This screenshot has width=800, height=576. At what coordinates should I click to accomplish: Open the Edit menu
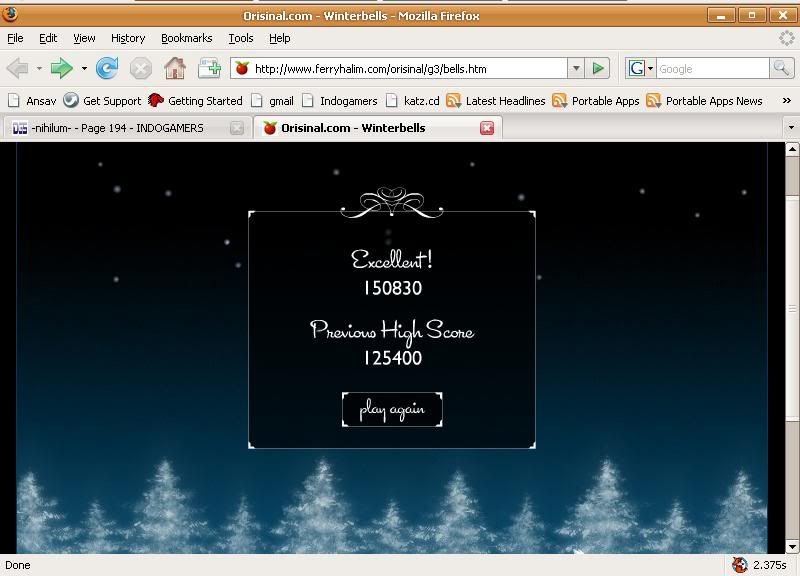pyautogui.click(x=48, y=38)
